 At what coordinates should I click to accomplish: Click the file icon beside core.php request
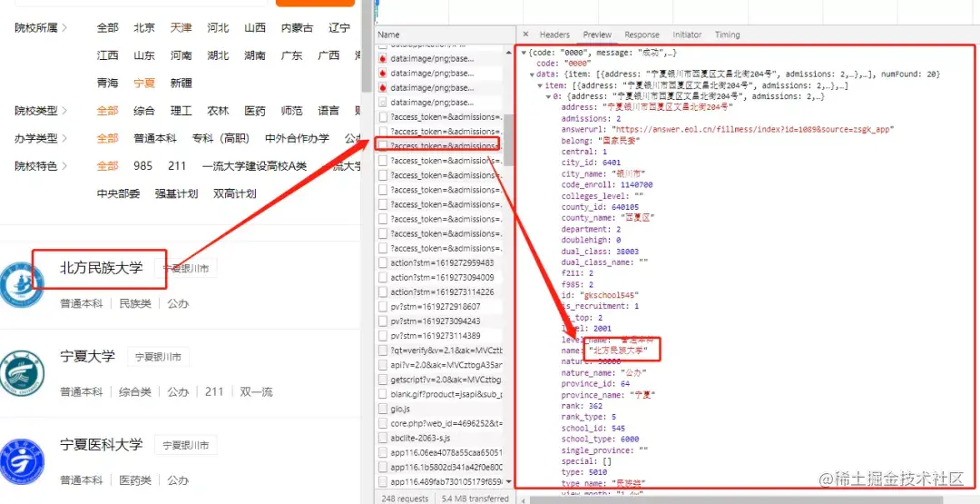click(383, 423)
